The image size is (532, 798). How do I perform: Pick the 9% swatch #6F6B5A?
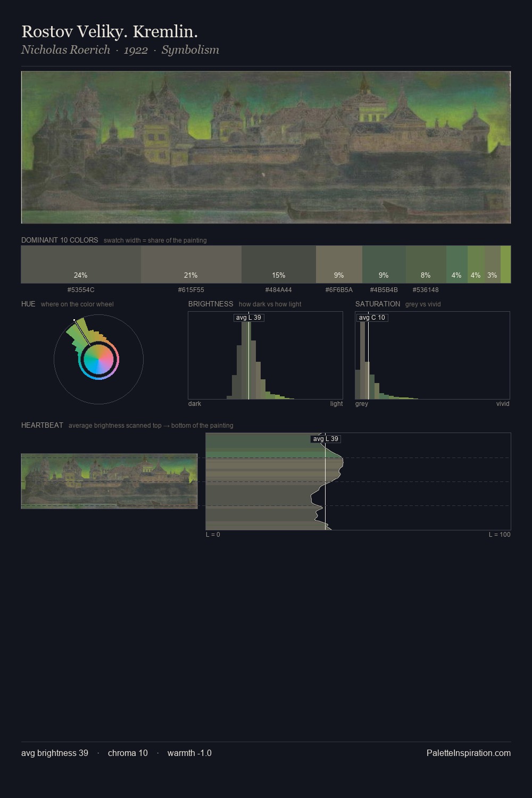(339, 264)
